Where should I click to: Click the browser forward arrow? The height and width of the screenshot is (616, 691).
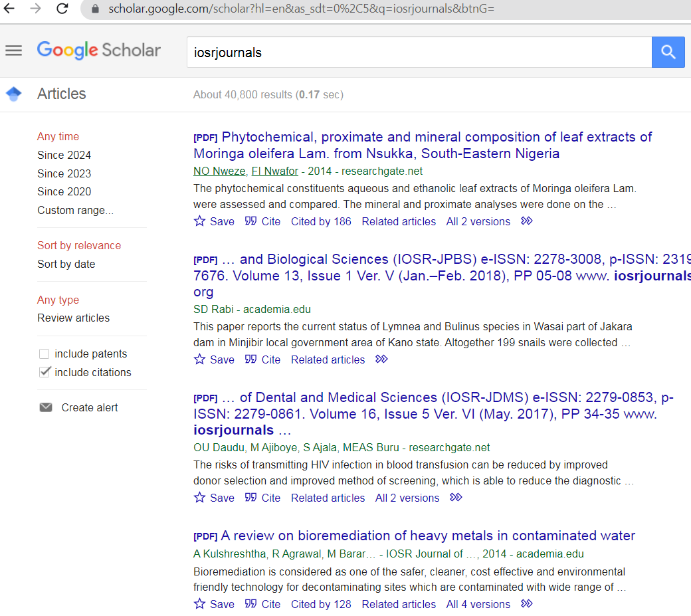tap(36, 9)
